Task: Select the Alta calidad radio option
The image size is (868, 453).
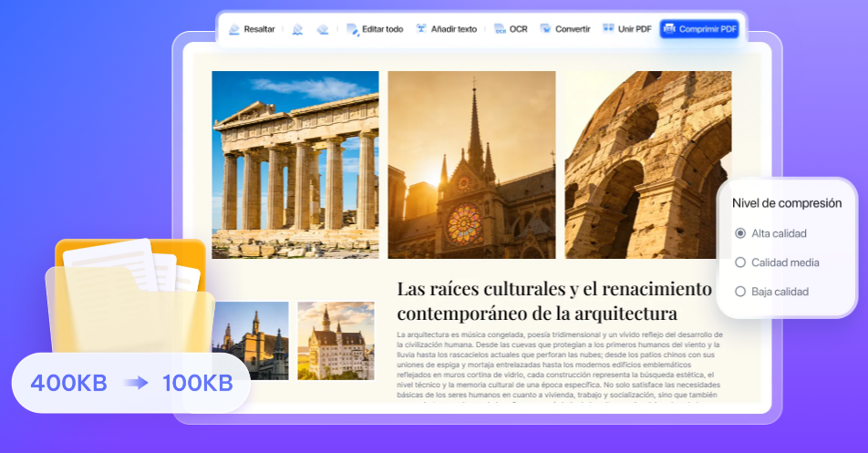Action: tap(740, 233)
